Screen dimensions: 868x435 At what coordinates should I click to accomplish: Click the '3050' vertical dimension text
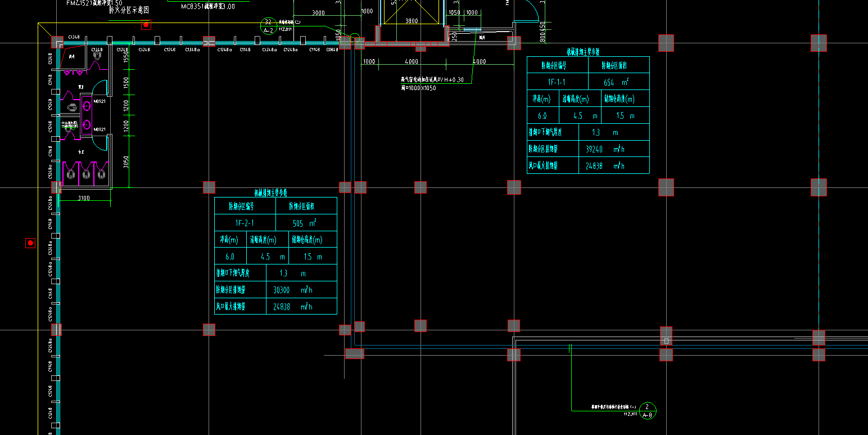[126, 163]
